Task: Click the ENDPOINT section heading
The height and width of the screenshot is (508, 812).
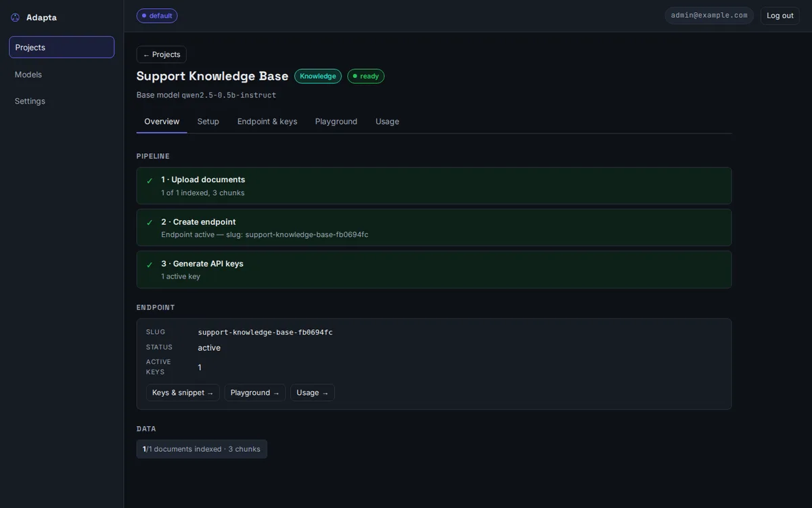Action: coord(156,308)
